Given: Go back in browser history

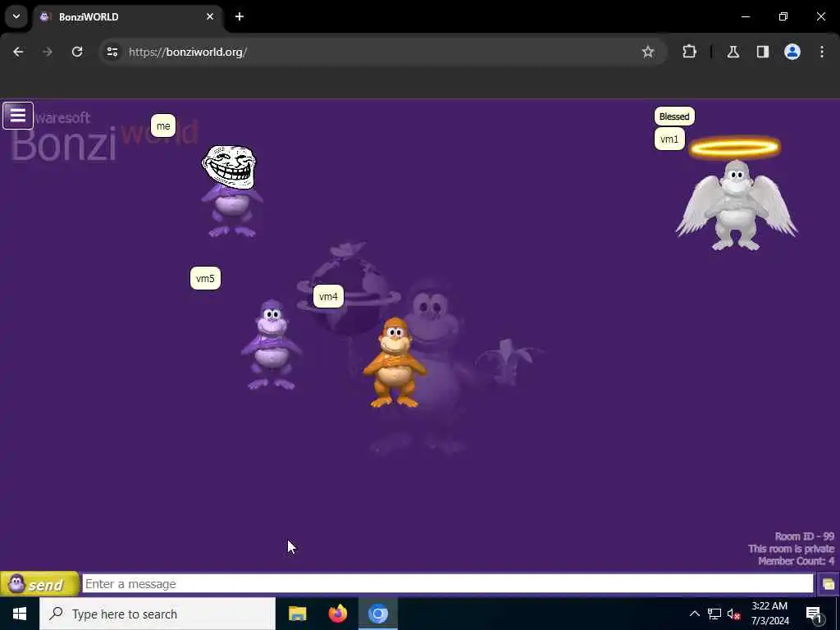Looking at the screenshot, I should pos(18,52).
